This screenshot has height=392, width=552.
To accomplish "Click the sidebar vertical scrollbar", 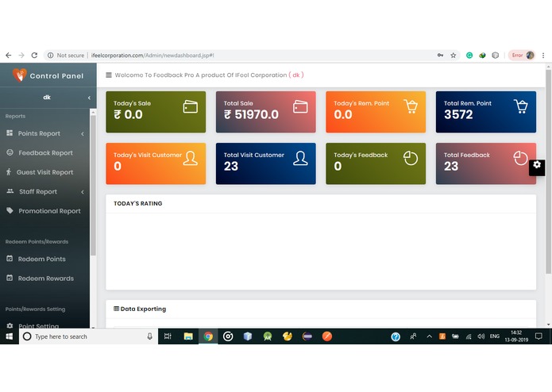I will [x=93, y=186].
